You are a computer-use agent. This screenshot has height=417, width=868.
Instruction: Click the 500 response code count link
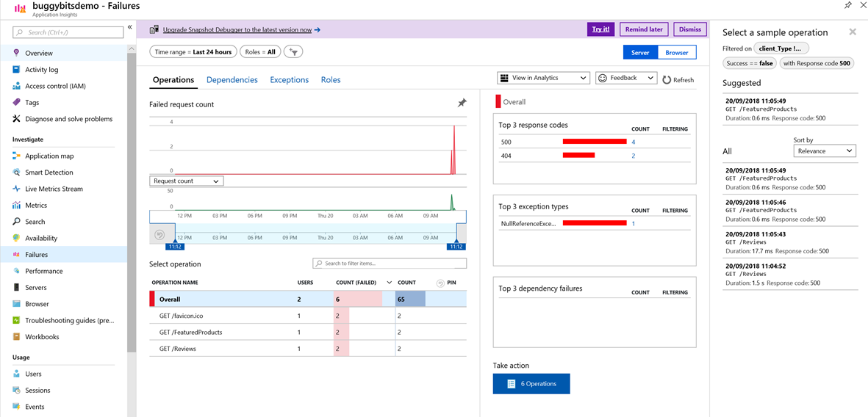pyautogui.click(x=633, y=142)
